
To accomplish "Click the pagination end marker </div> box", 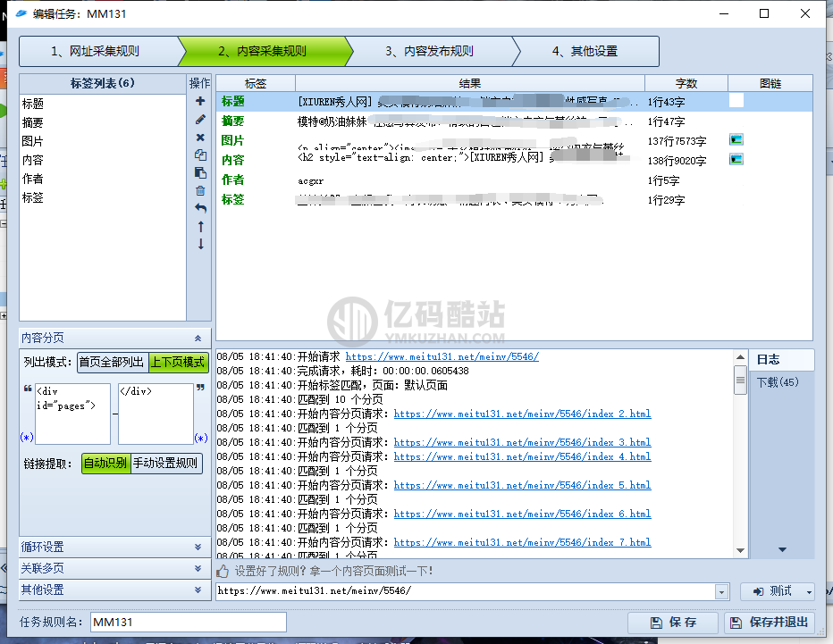I will click(x=156, y=414).
